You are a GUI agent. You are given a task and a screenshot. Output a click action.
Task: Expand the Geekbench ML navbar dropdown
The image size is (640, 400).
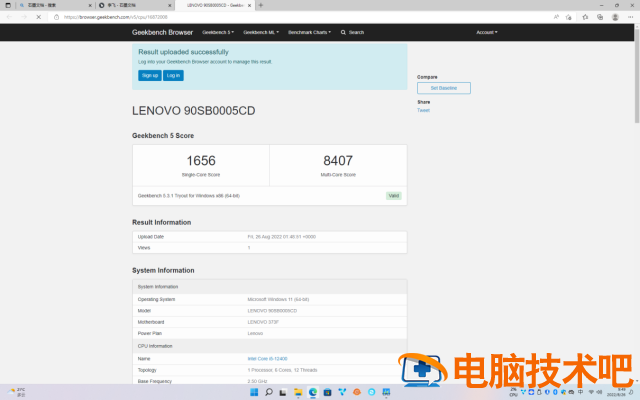click(x=261, y=32)
